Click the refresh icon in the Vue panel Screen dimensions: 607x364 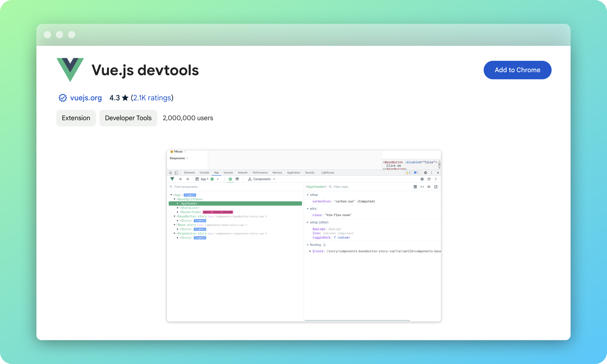coord(429,179)
